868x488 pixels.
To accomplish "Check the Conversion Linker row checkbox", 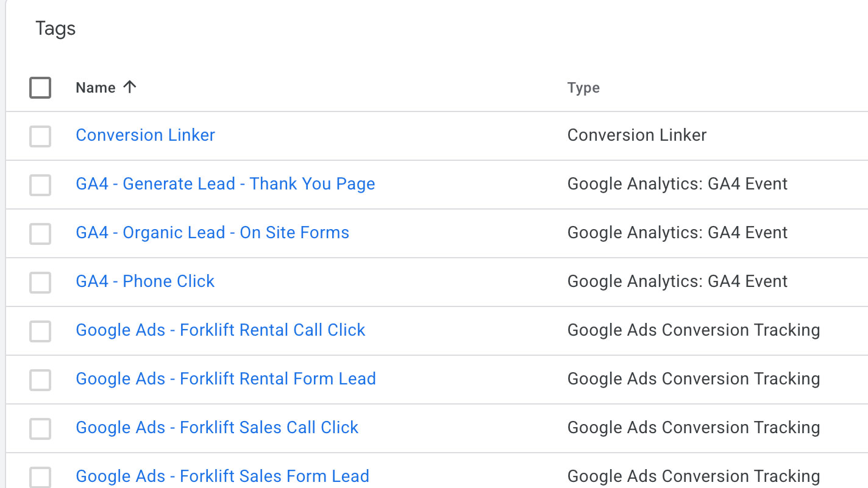I will pyautogui.click(x=40, y=136).
